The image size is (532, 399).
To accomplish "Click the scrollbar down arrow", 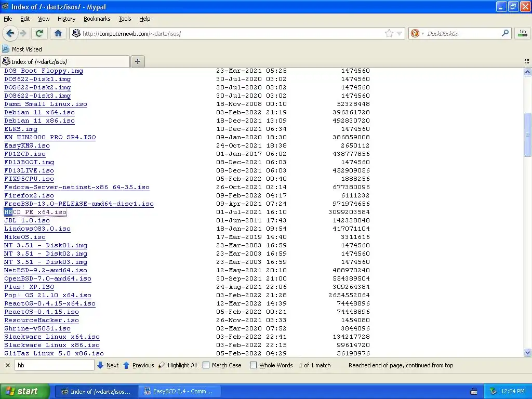I will 527,353.
